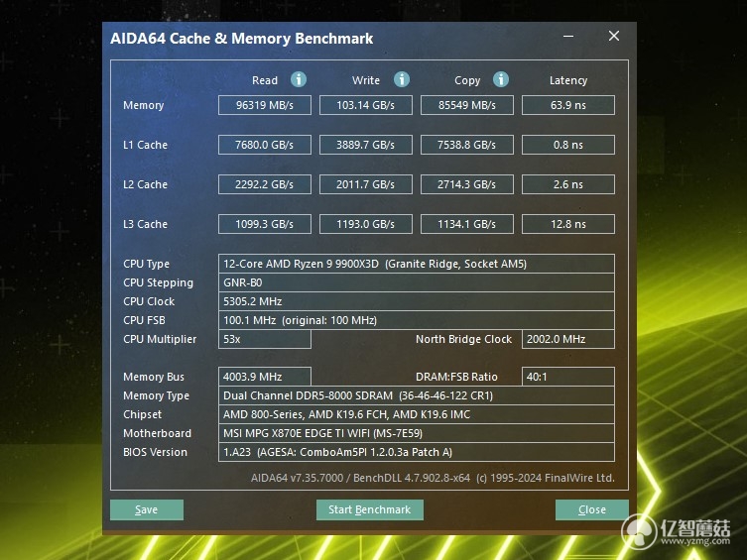Click Motherboard field MSI MPG X870E EDGE
The height and width of the screenshot is (560, 747).
click(x=417, y=433)
